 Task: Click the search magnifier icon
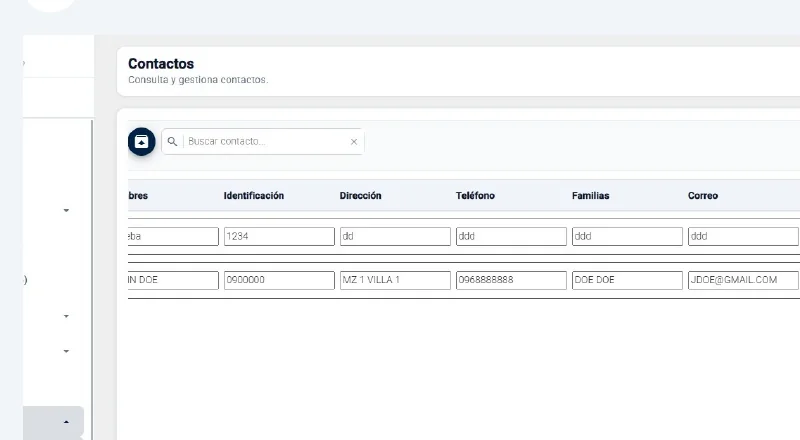(172, 141)
